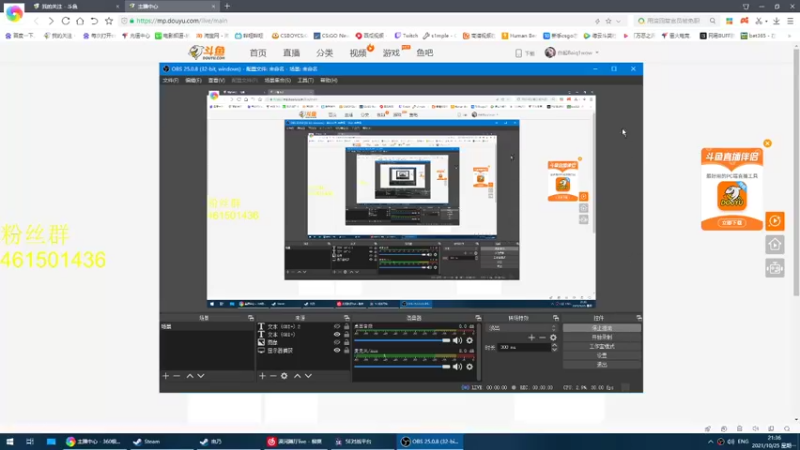Click the browser forward arrow

click(x=51, y=21)
